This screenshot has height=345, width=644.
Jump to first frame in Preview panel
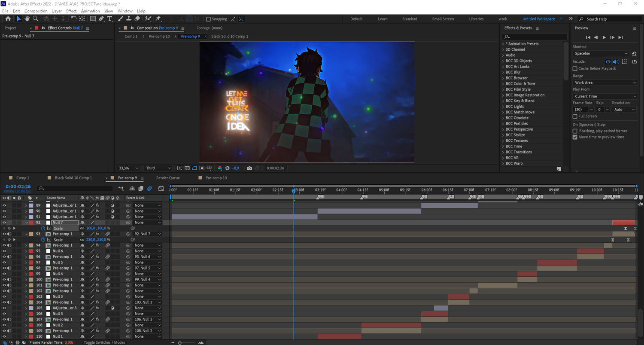click(588, 37)
